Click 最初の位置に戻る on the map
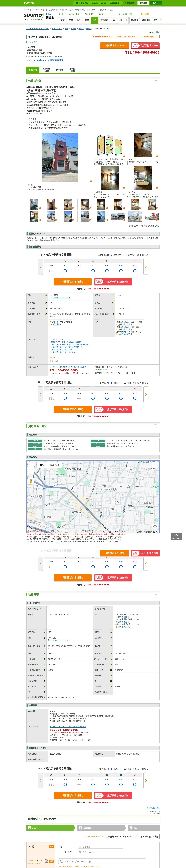This screenshot has width=186, height=868. coord(73,469)
